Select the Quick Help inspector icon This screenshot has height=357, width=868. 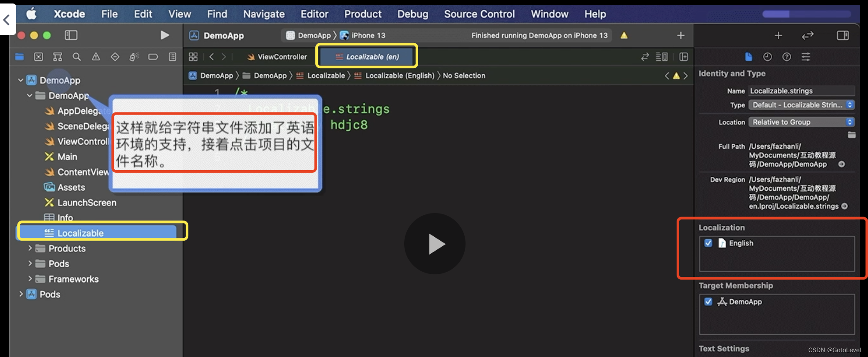point(787,57)
